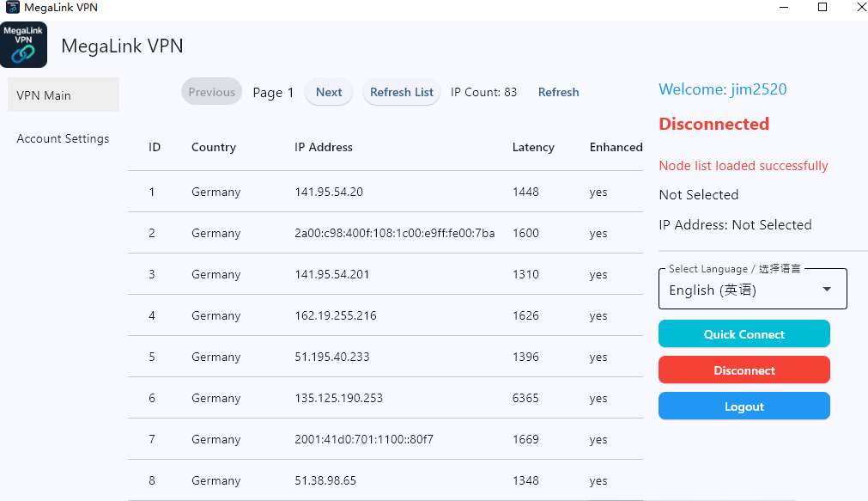868x501 pixels.
Task: Expand the language combo box arrow
Action: (x=828, y=289)
